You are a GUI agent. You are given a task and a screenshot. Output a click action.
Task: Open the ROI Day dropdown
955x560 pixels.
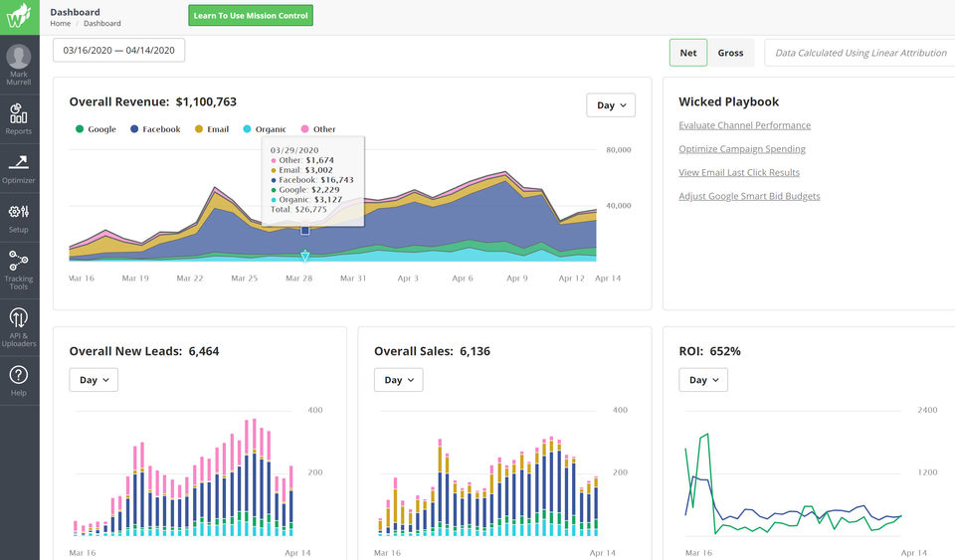pos(703,380)
